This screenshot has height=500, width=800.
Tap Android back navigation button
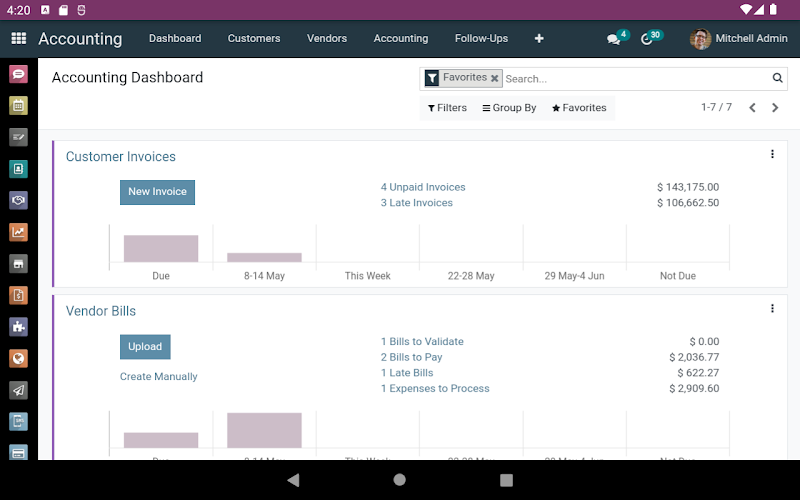293,480
